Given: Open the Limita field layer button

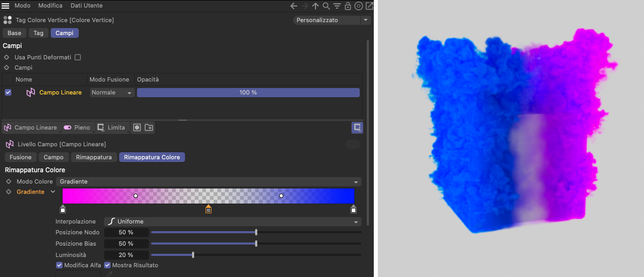Looking at the screenshot, I should coord(112,128).
